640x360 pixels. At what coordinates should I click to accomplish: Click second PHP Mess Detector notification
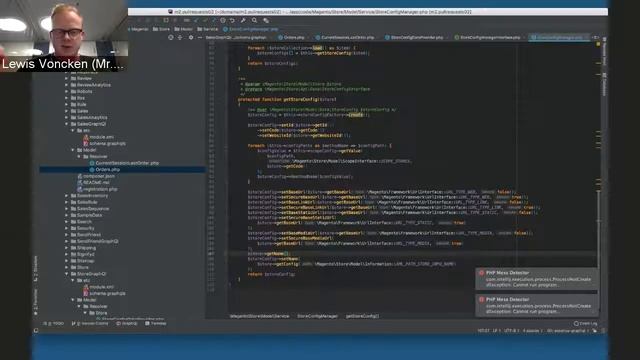click(536, 305)
